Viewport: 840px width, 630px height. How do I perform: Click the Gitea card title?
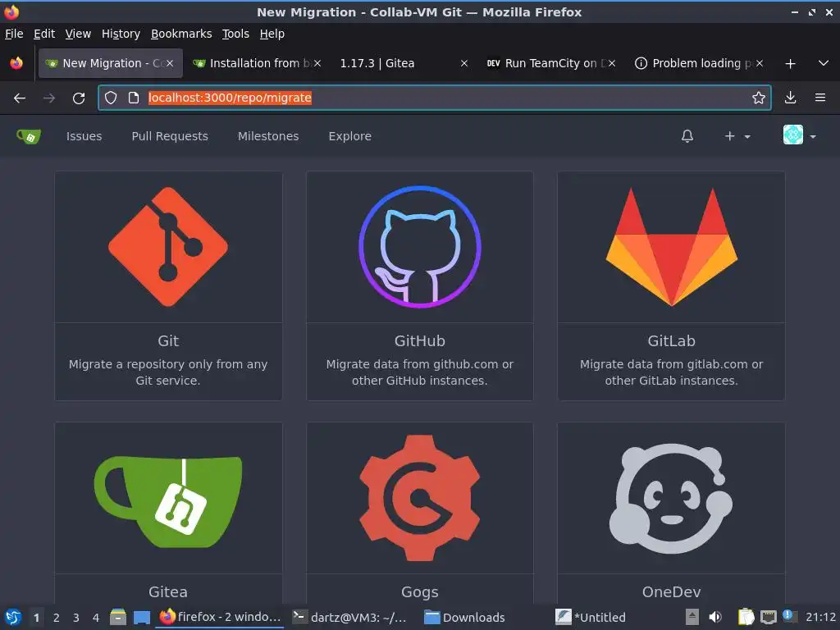[x=168, y=592]
